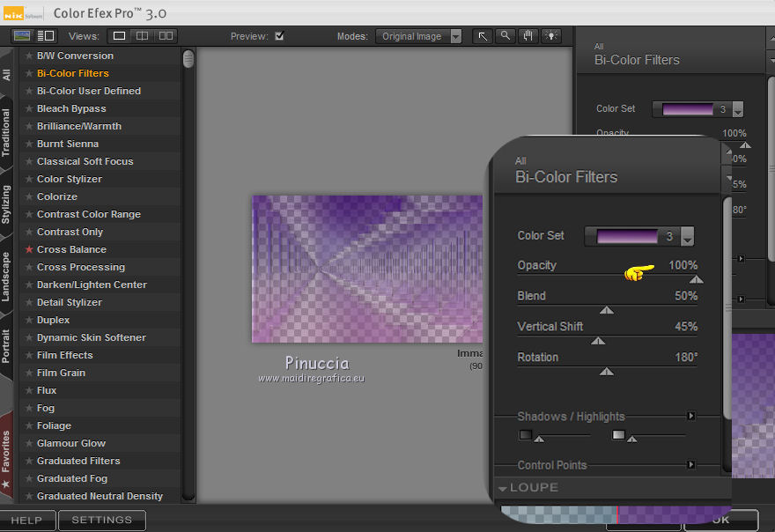Open the Favorites tab

[x=6, y=453]
